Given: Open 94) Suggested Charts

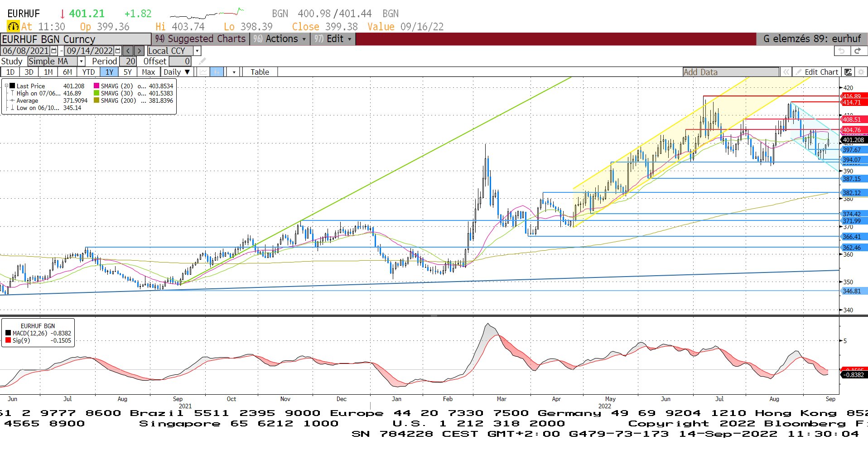Looking at the screenshot, I should (200, 39).
